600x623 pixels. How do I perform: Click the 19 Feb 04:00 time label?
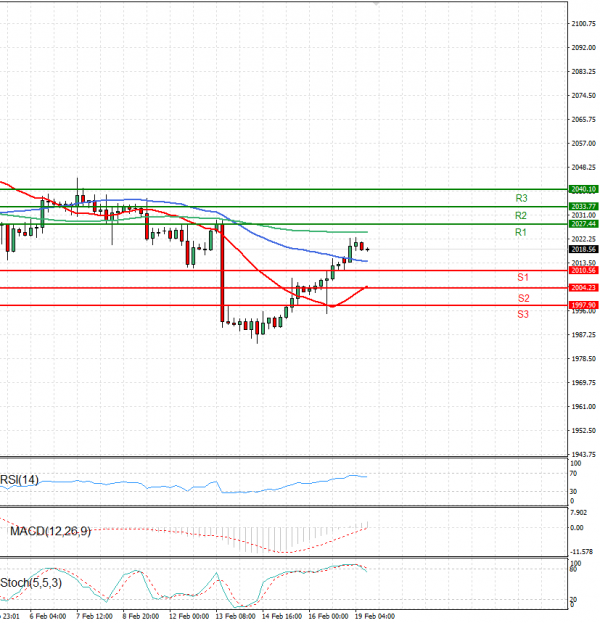375,616
